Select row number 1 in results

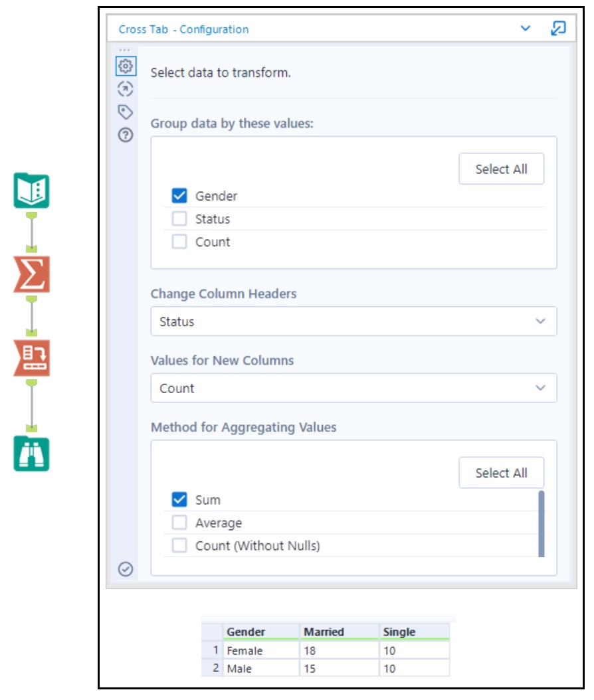pos(212,650)
